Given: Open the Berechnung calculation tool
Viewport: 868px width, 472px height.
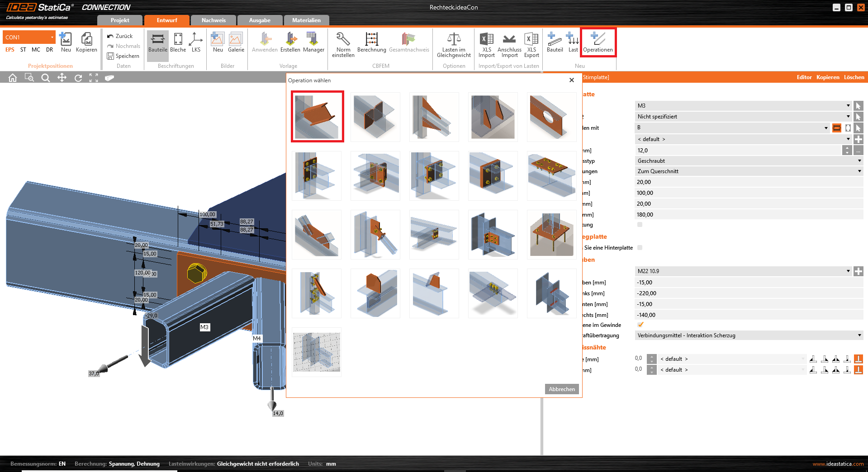Looking at the screenshot, I should tap(371, 42).
